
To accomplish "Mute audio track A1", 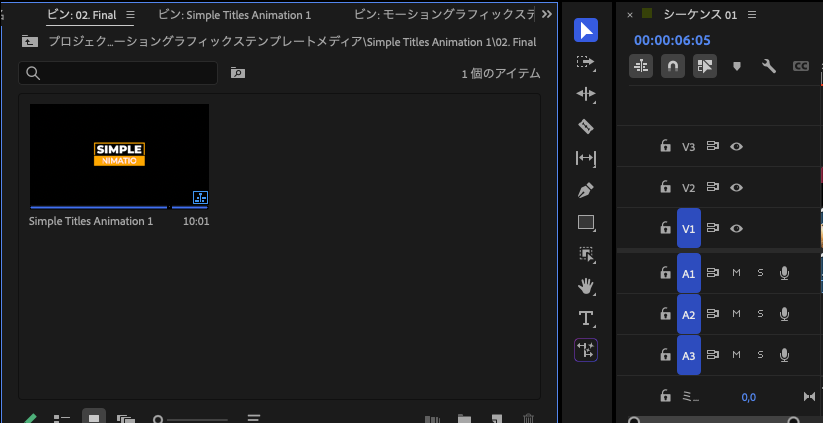I will pyautogui.click(x=736, y=273).
